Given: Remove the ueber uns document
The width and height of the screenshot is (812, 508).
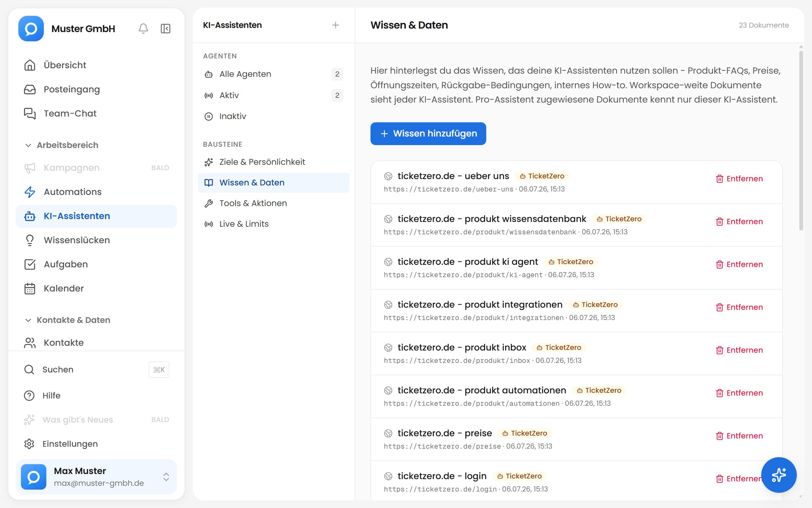Looking at the screenshot, I should point(739,179).
